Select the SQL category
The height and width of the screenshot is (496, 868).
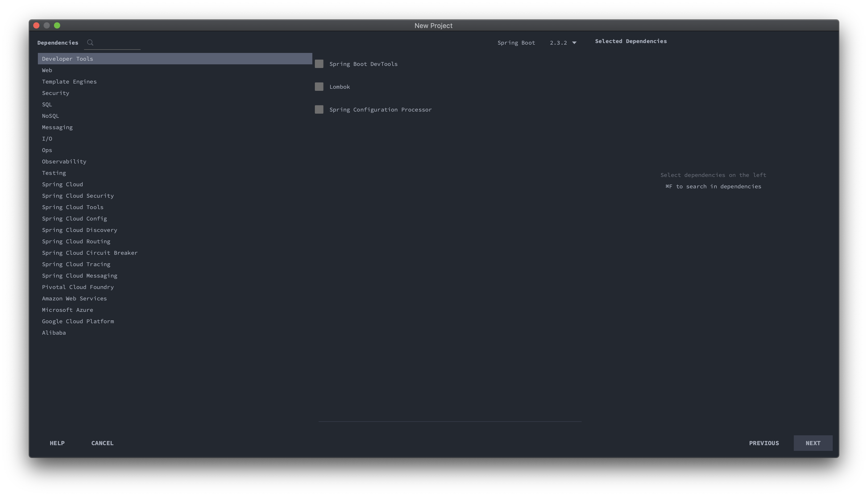pyautogui.click(x=175, y=105)
